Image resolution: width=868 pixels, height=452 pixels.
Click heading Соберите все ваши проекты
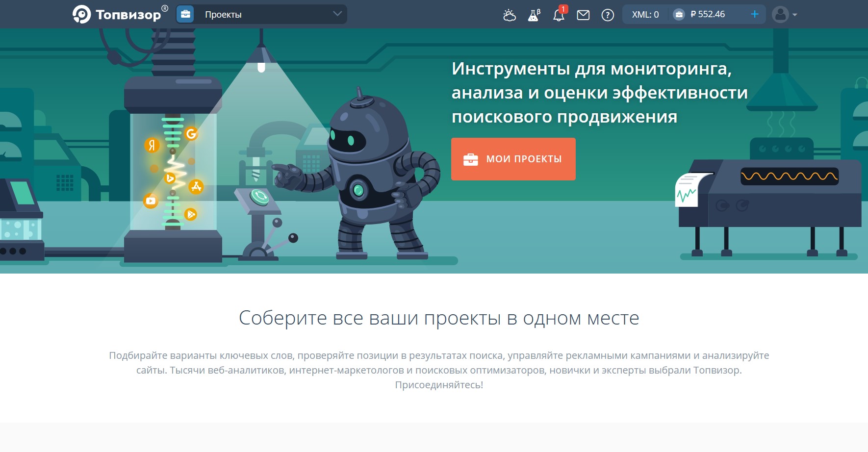tap(438, 318)
